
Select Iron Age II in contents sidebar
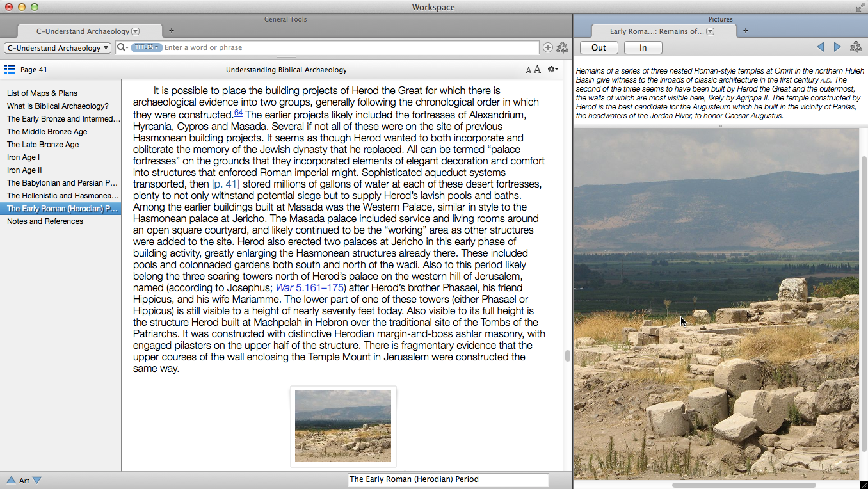tap(24, 170)
